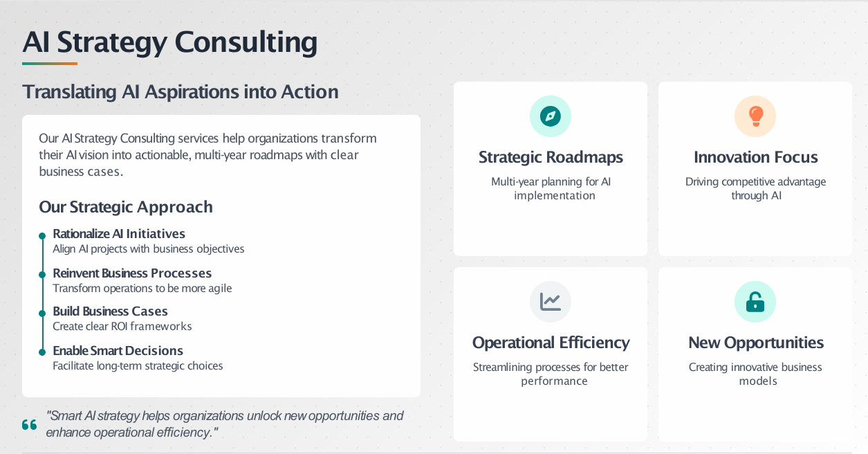Image resolution: width=868 pixels, height=454 pixels.
Task: Select the Rationalize AI Initiatives list item
Action: coord(119,234)
